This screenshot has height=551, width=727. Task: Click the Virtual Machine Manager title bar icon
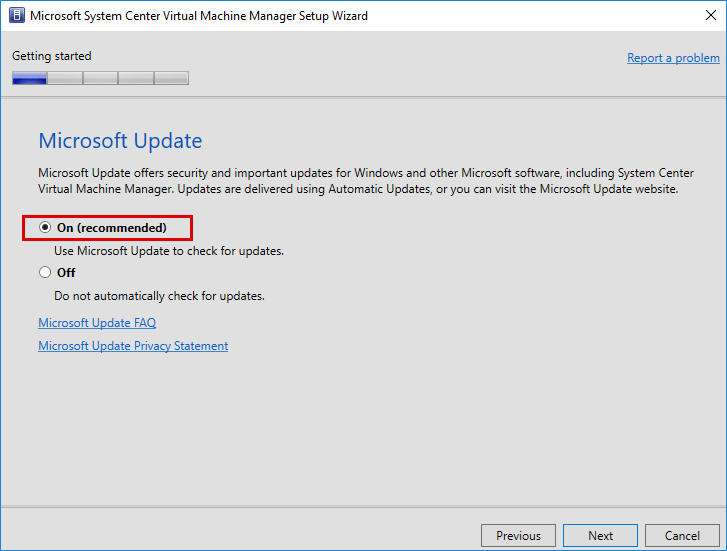[x=16, y=16]
